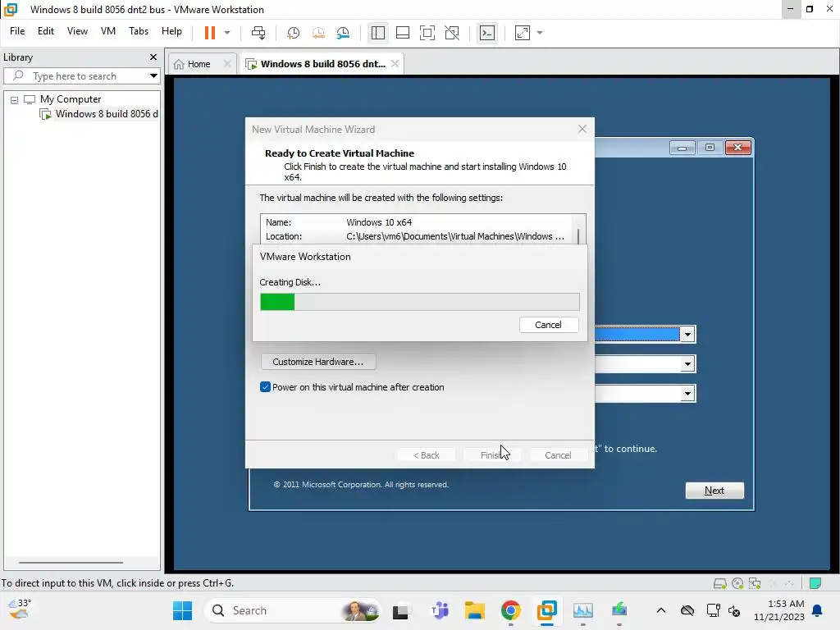Take a snapshot using the clock-plus icon
Image resolution: width=840 pixels, height=630 pixels.
293,33
